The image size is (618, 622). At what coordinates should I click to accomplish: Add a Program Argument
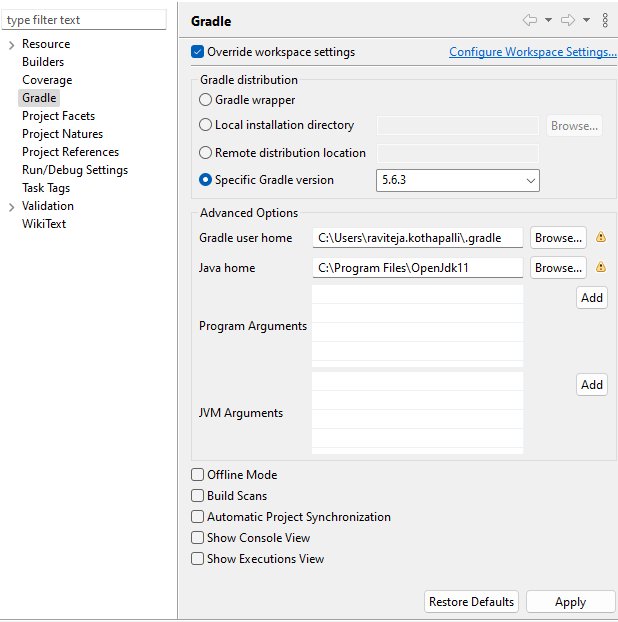592,298
